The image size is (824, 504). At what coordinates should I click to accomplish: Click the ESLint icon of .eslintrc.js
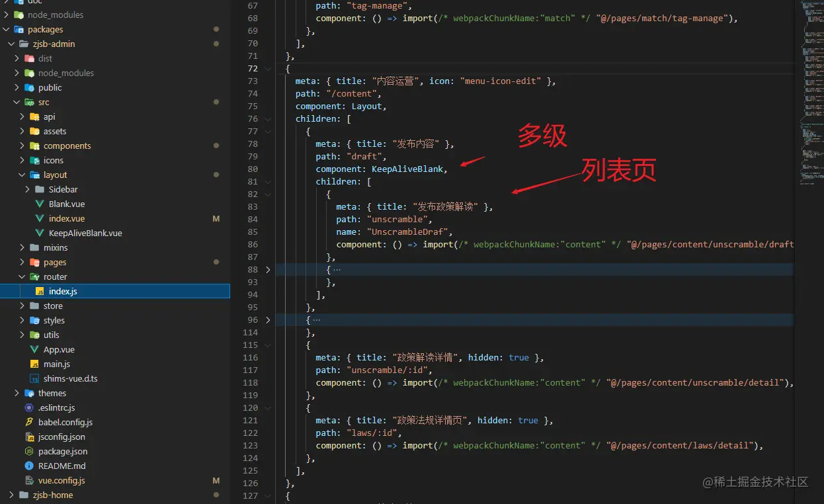click(x=29, y=407)
